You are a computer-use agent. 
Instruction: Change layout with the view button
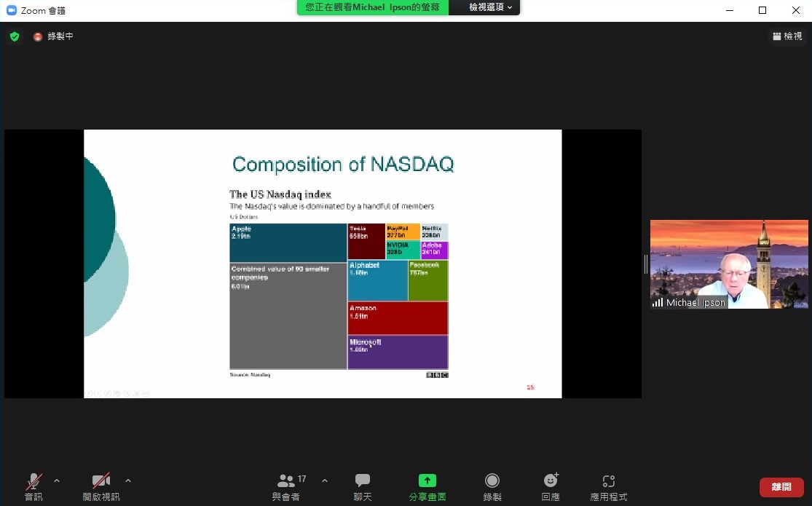[787, 36]
